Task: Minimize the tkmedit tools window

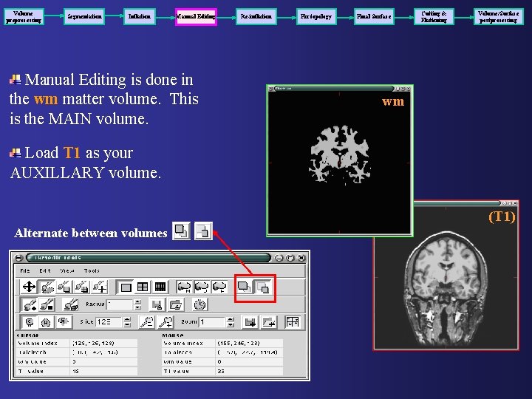Action: coord(279,258)
